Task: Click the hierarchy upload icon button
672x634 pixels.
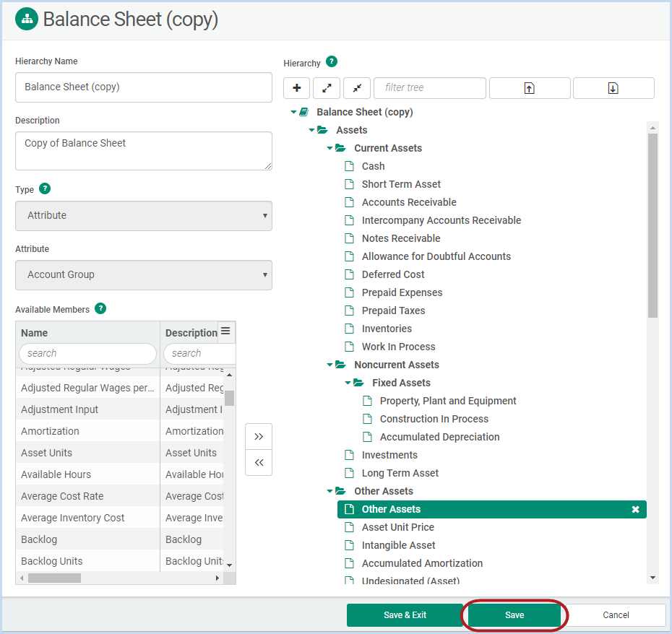Action: pyautogui.click(x=530, y=88)
